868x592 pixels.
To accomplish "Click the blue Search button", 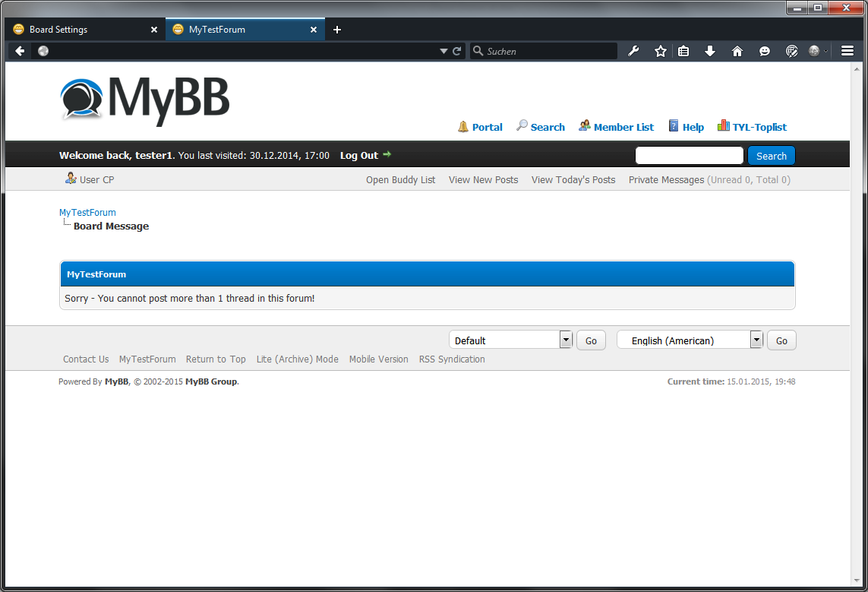I will pos(771,156).
